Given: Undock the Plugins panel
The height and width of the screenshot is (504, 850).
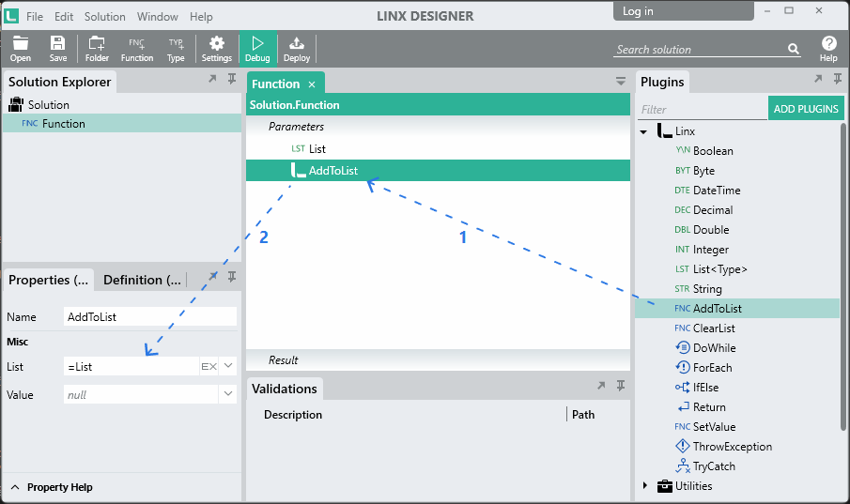Looking at the screenshot, I should pyautogui.click(x=818, y=79).
